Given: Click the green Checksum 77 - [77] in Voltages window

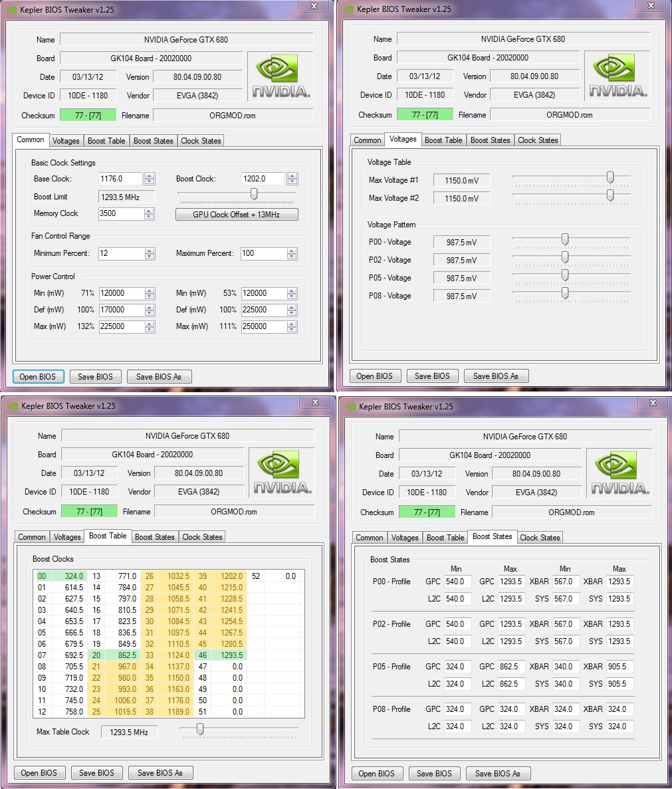Looking at the screenshot, I should point(425,115).
